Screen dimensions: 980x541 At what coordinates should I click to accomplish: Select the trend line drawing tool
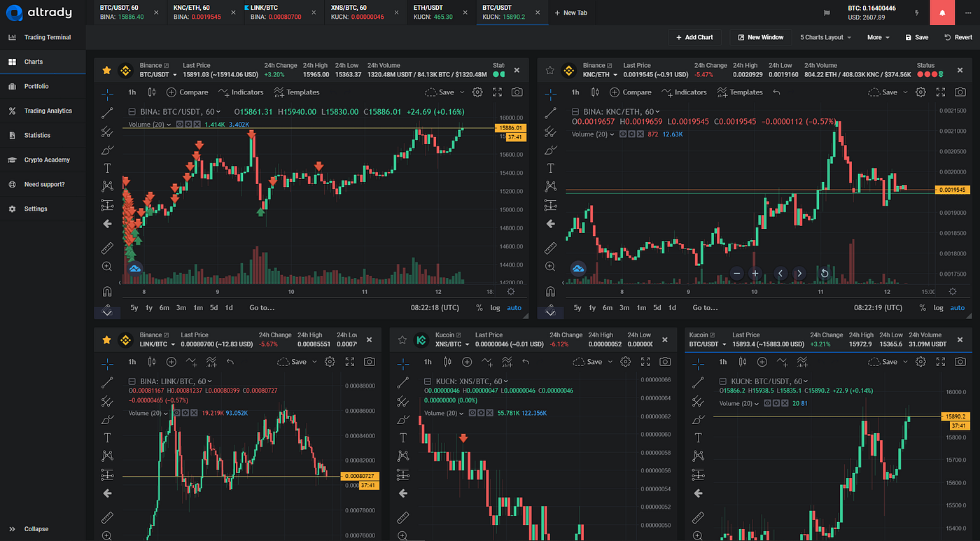[107, 112]
